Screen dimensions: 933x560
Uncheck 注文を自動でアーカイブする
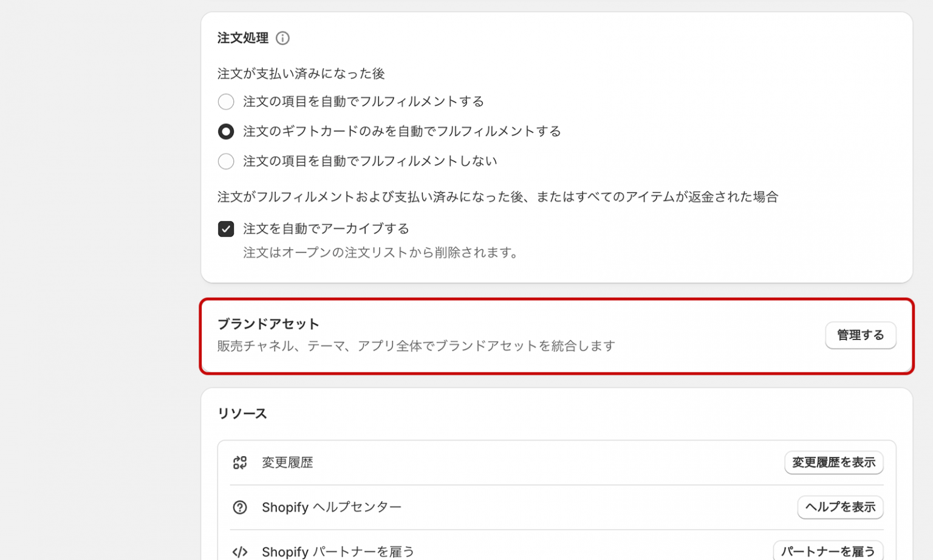click(x=226, y=229)
